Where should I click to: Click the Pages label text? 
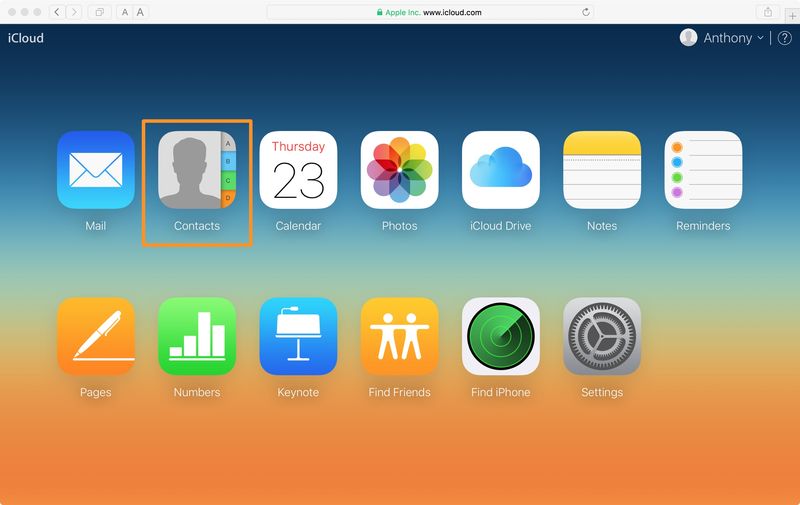(x=96, y=392)
